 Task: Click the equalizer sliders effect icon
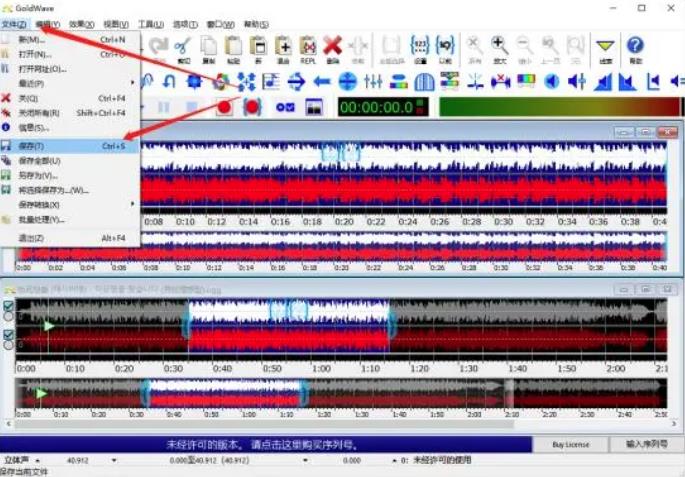click(374, 81)
